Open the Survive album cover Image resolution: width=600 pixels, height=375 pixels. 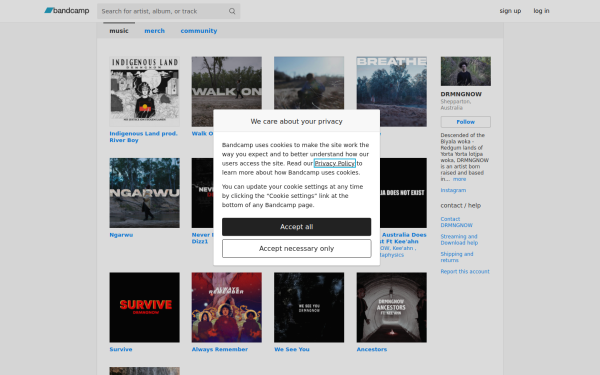[145, 307]
